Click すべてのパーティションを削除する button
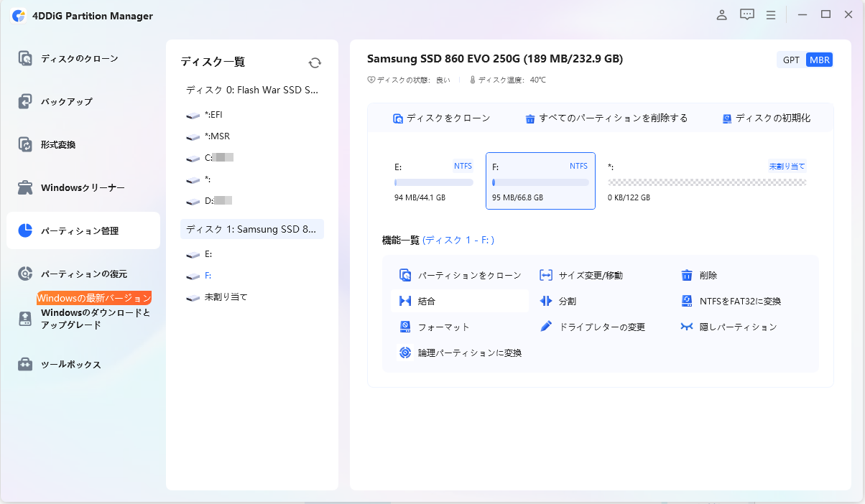This screenshot has width=865, height=504. point(606,118)
